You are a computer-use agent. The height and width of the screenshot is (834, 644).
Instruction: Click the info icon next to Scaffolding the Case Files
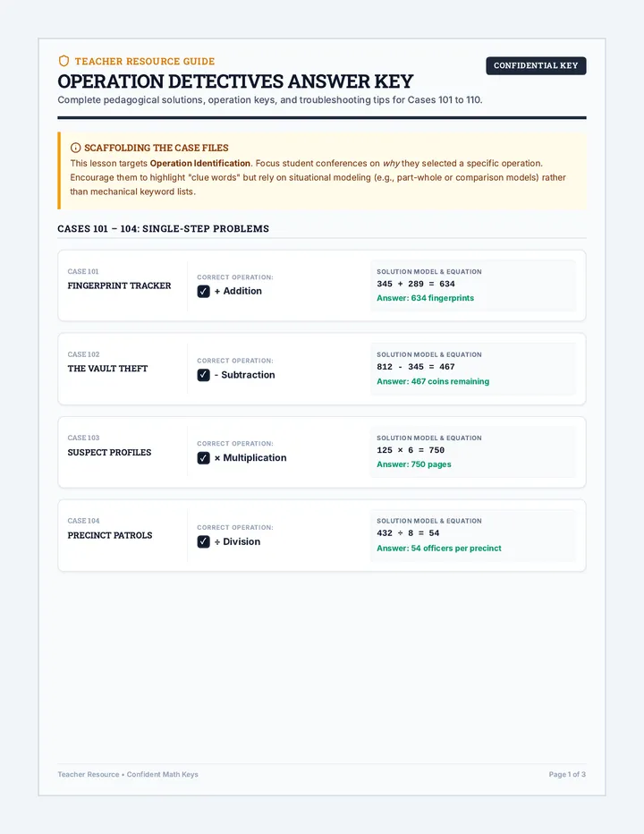coord(75,148)
